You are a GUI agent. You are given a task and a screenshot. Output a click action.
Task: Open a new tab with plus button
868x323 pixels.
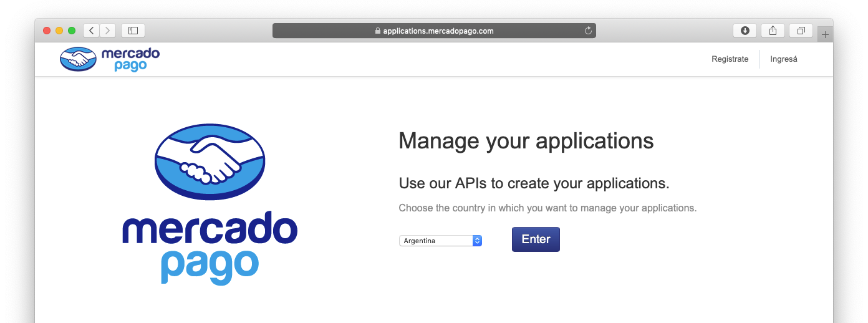[x=825, y=35]
